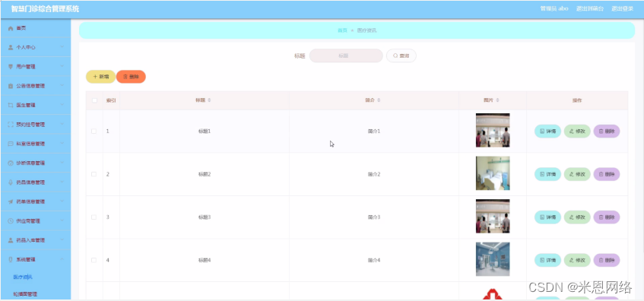Click the orange 删除 batch delete button
This screenshot has height=301, width=644.
point(131,77)
